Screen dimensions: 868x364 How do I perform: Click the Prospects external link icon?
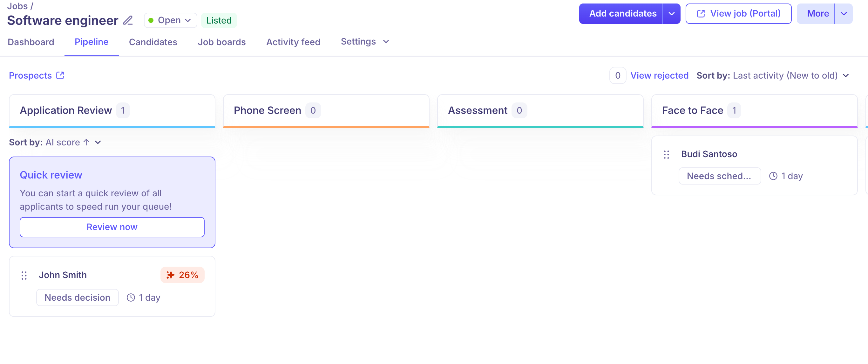pyautogui.click(x=60, y=75)
